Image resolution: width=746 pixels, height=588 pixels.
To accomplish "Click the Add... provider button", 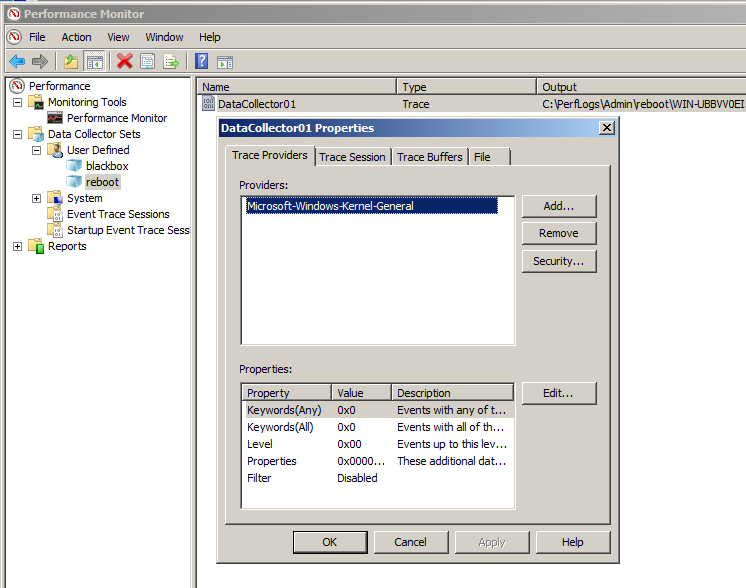I will click(559, 206).
